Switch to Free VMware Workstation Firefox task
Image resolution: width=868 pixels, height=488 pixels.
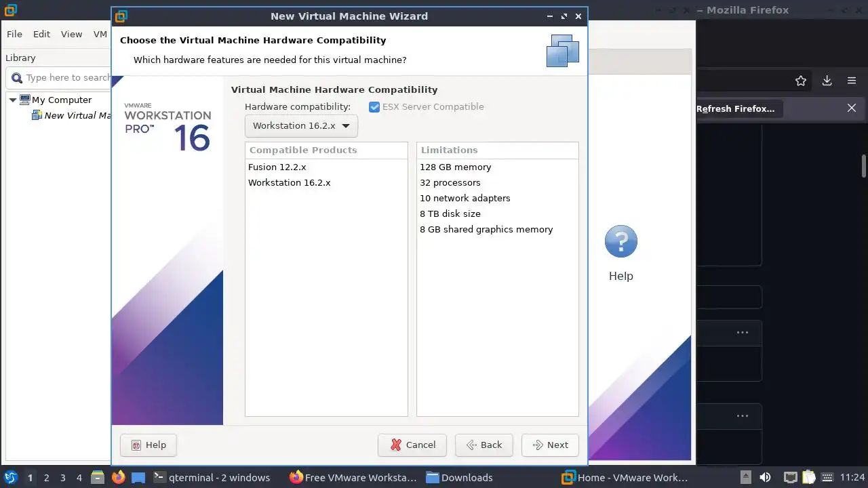(x=353, y=477)
